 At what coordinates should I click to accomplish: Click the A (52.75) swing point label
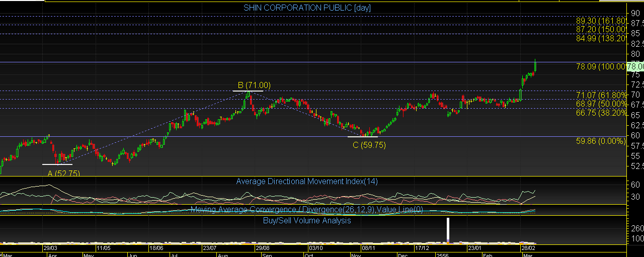point(63,173)
